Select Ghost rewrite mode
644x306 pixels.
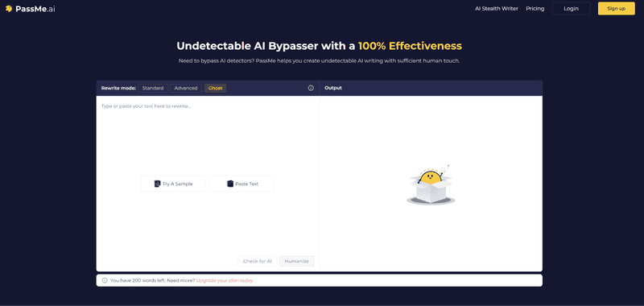215,88
